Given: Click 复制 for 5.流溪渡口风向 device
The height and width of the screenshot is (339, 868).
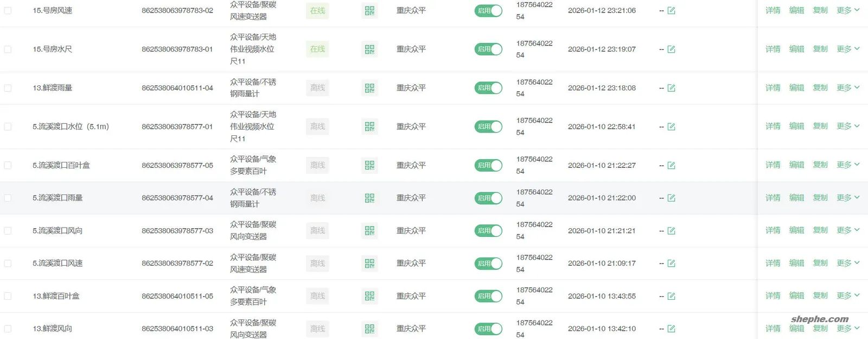Looking at the screenshot, I should (x=820, y=230).
